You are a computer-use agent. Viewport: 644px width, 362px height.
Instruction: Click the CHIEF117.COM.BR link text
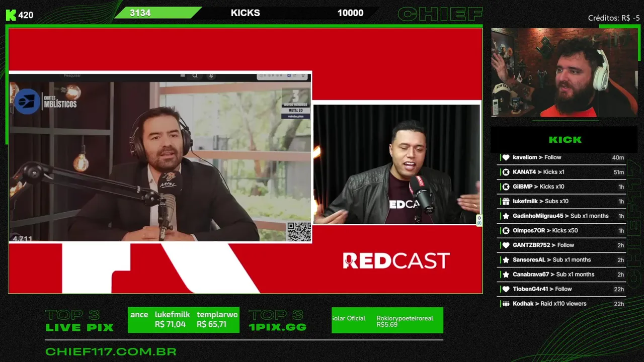click(x=111, y=351)
